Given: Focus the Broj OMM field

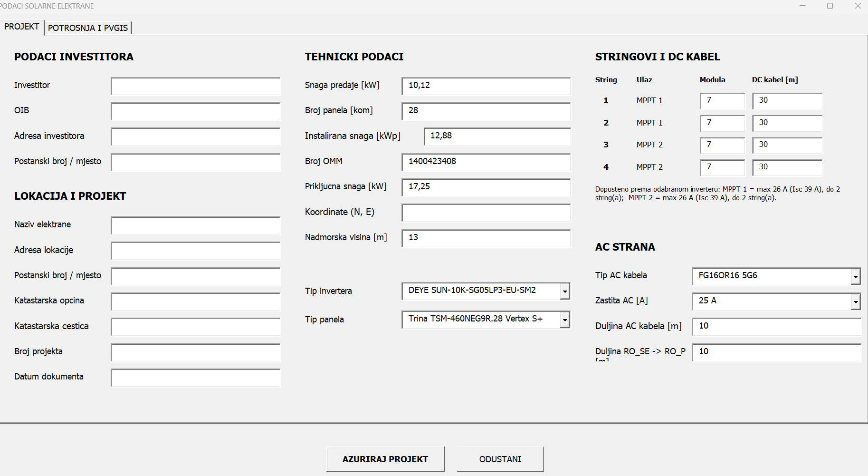Looking at the screenshot, I should [x=486, y=162].
